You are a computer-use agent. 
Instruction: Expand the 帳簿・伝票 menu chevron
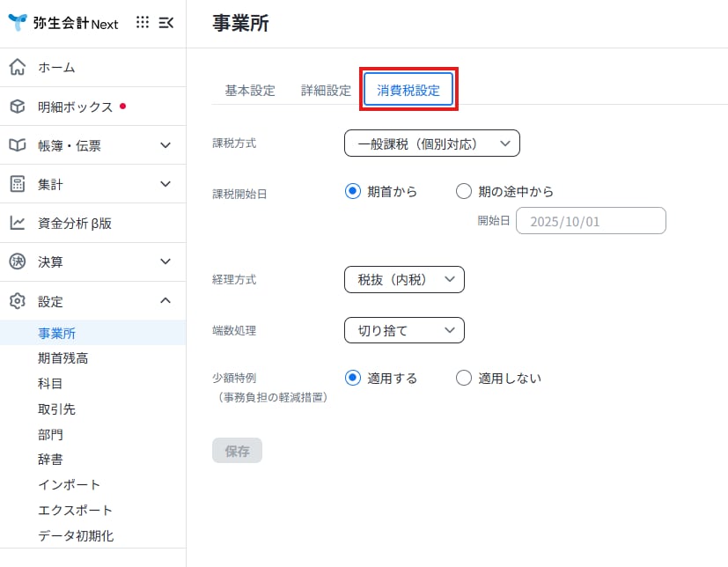click(x=165, y=145)
